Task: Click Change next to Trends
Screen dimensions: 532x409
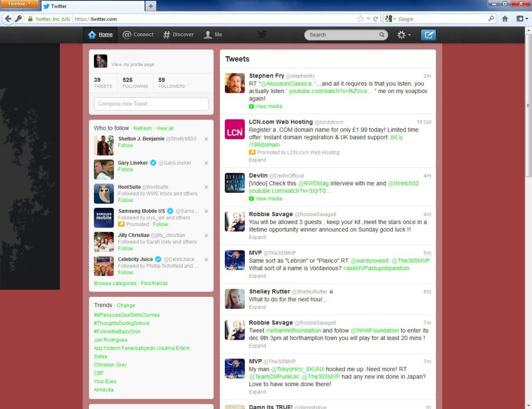Action: point(126,306)
